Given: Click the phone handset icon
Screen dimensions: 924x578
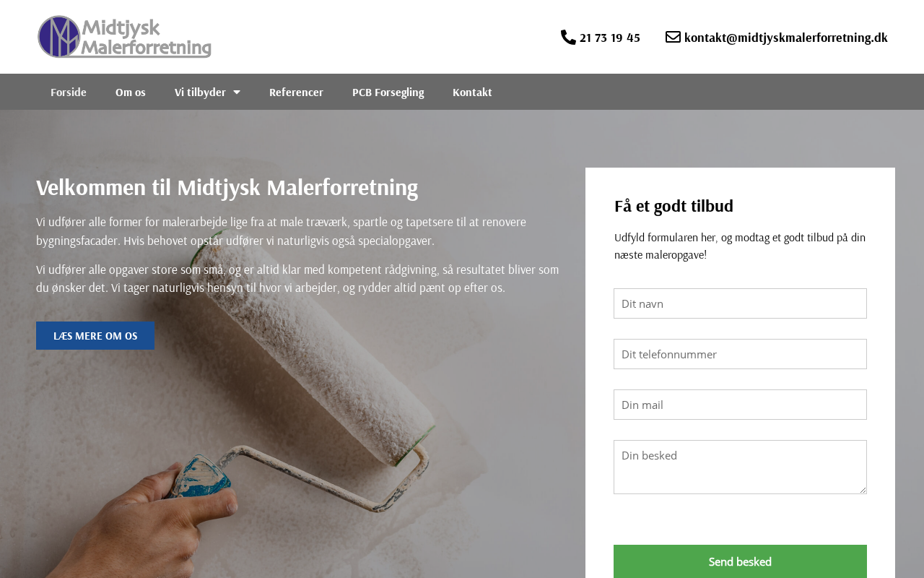Looking at the screenshot, I should [568, 37].
